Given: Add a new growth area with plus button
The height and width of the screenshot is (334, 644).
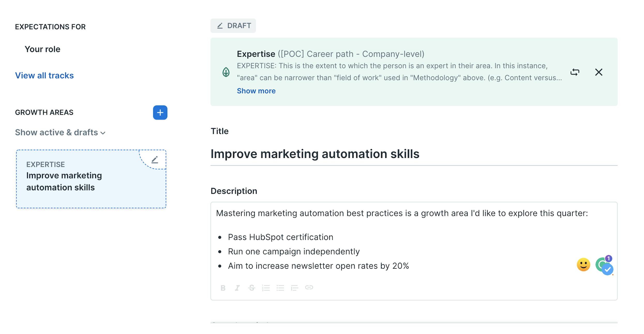Looking at the screenshot, I should click(x=160, y=112).
